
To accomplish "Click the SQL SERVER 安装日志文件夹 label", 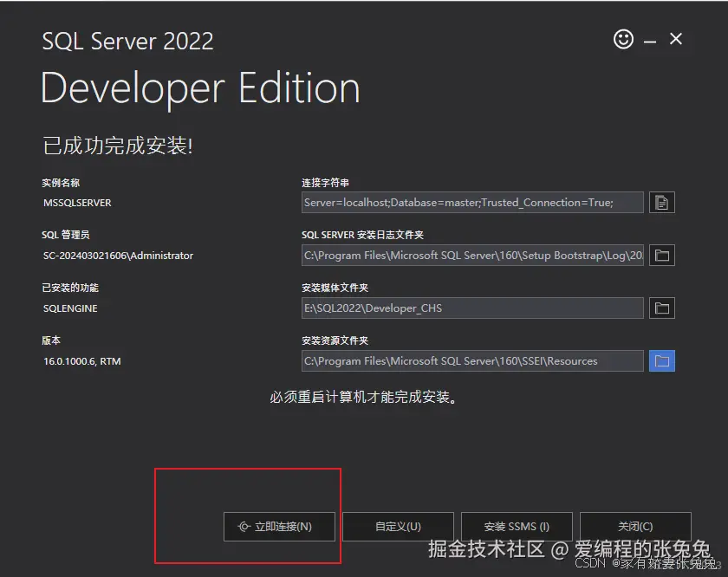I will (362, 235).
